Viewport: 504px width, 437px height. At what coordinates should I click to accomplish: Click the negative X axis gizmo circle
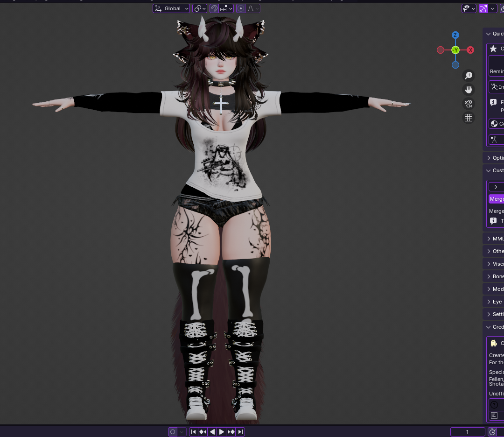pos(441,50)
